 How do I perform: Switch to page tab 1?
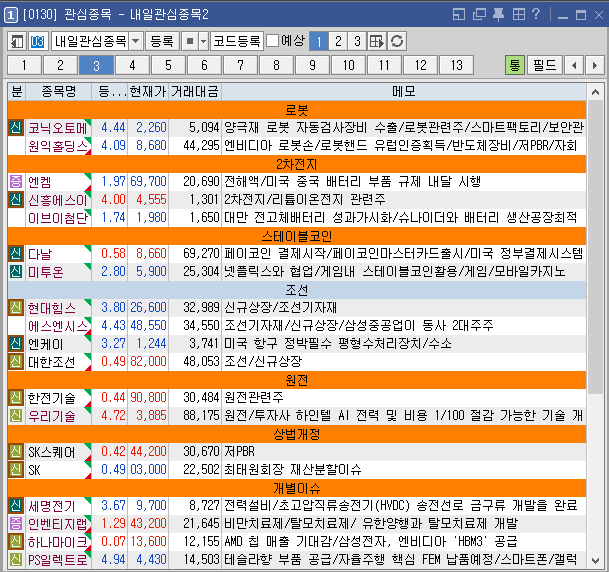point(24,65)
